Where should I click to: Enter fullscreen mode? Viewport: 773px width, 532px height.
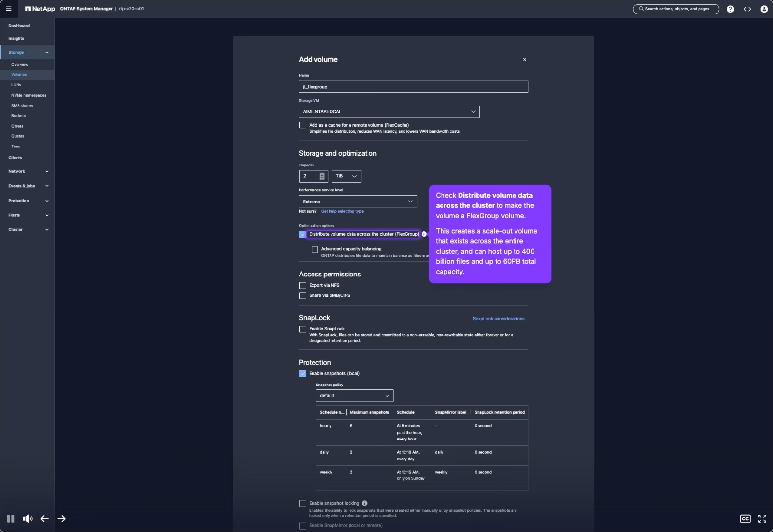pos(762,519)
